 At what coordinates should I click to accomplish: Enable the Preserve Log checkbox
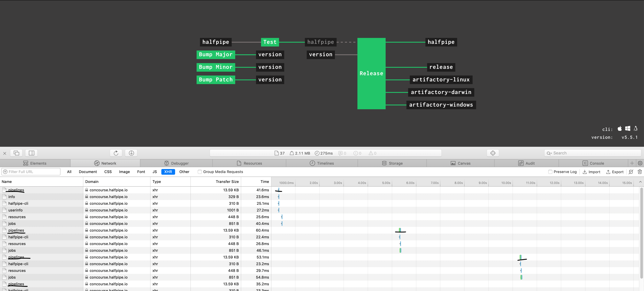tap(550, 172)
